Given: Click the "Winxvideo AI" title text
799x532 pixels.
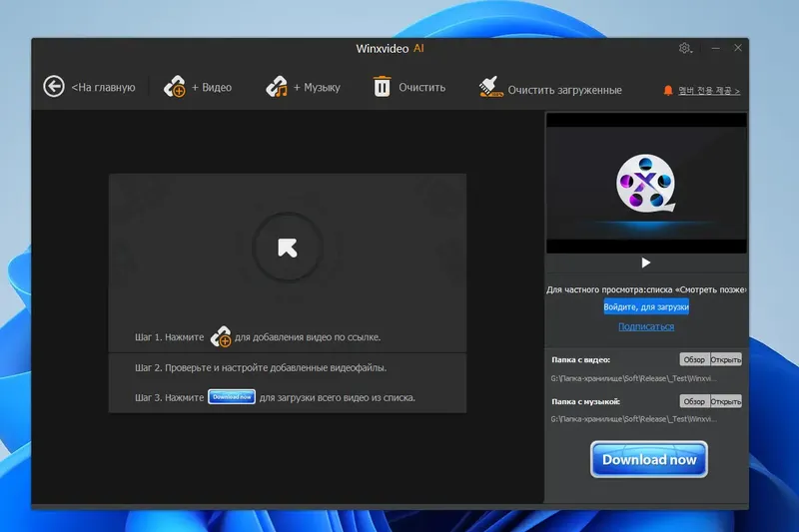Looking at the screenshot, I should 390,49.
